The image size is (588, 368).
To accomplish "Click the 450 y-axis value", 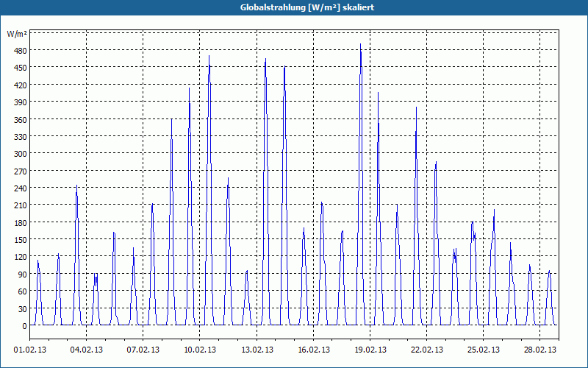I will 20,68.
